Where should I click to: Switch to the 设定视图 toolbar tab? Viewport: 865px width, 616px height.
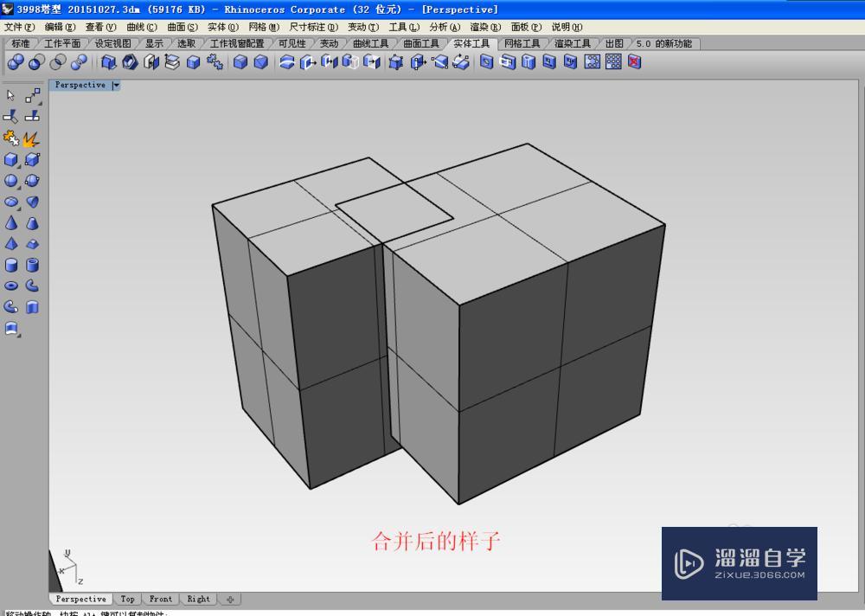click(x=112, y=43)
